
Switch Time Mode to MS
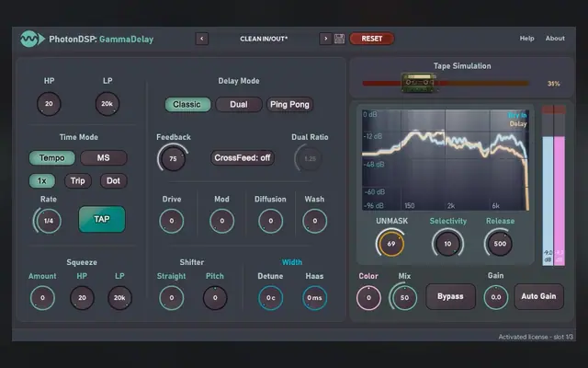pyautogui.click(x=104, y=157)
